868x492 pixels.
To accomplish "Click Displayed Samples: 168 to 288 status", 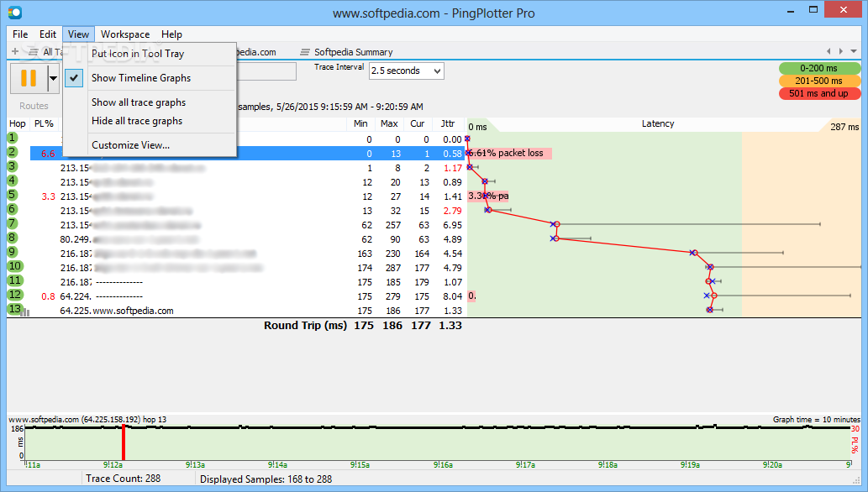I will click(x=266, y=479).
